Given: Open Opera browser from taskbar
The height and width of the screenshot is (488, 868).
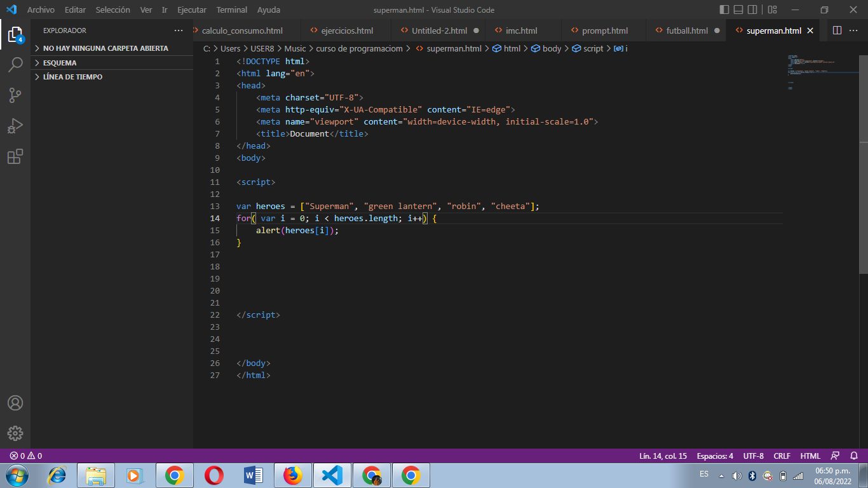Looking at the screenshot, I should [214, 475].
